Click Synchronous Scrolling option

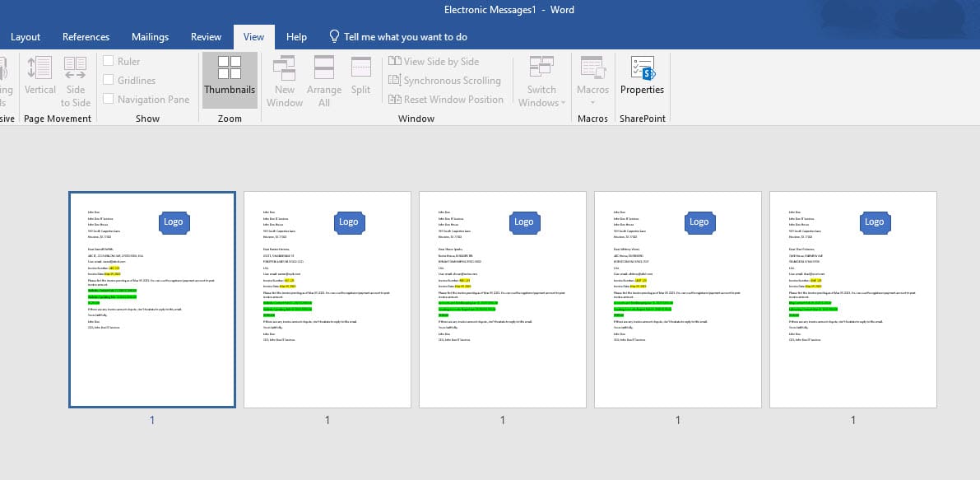coord(444,80)
